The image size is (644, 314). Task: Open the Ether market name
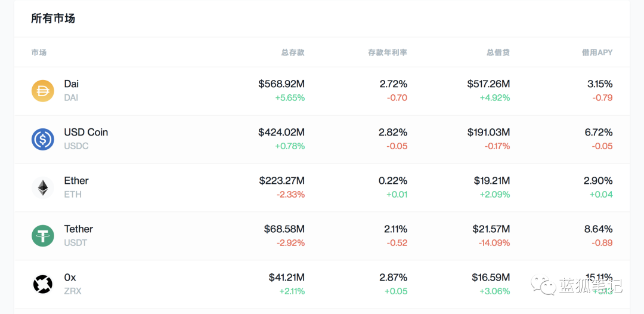click(x=76, y=181)
